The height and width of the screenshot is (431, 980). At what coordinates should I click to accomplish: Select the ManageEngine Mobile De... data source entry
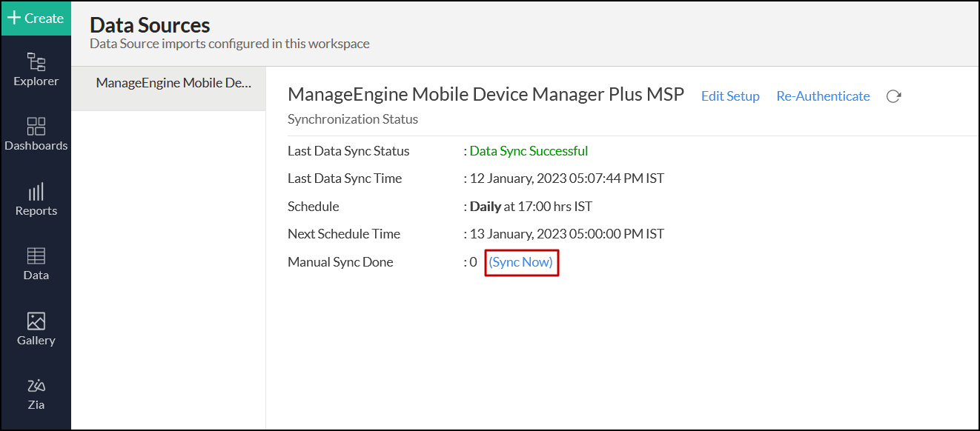click(174, 83)
